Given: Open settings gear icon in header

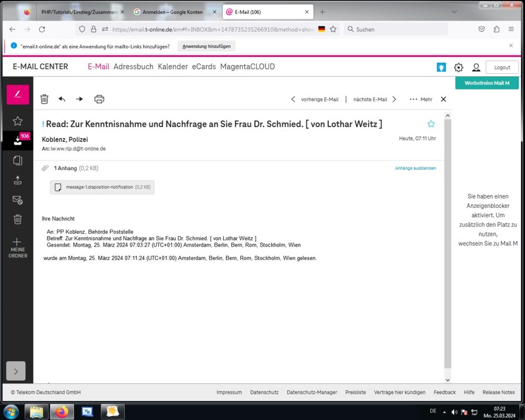Looking at the screenshot, I should [459, 67].
